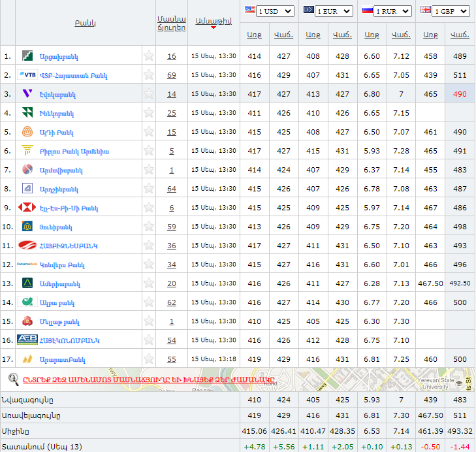
Task: Click the red 490 GBP cell in row 3
Action: (460, 94)
